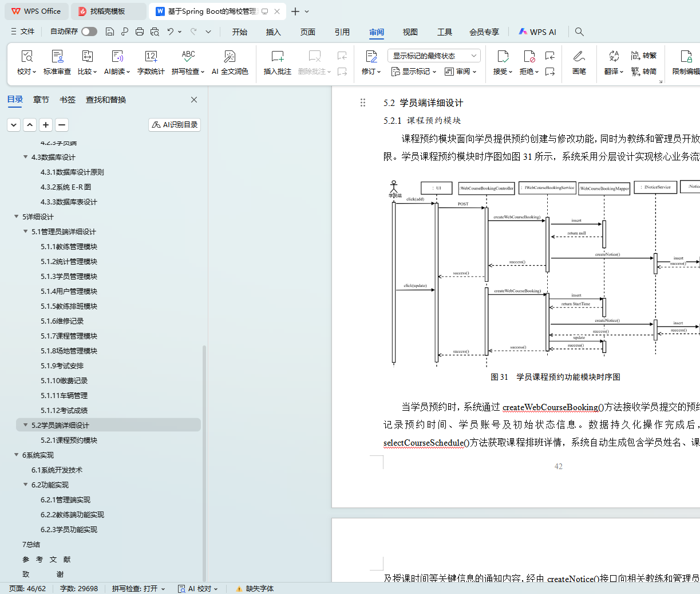Click the AI识别目录 button
Screen dimensions: 700x594
pos(175,125)
